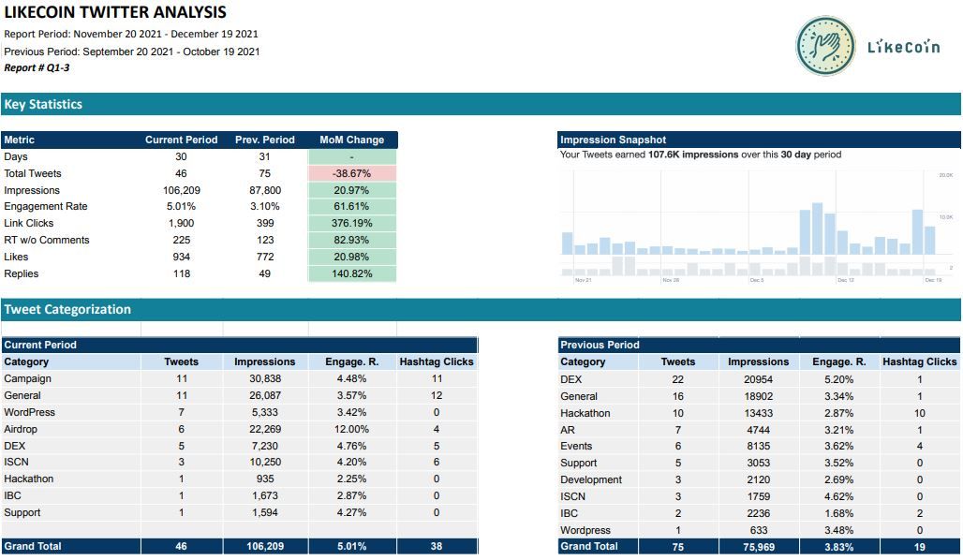Click the 13433 Hackathon impressions value

coord(759,413)
